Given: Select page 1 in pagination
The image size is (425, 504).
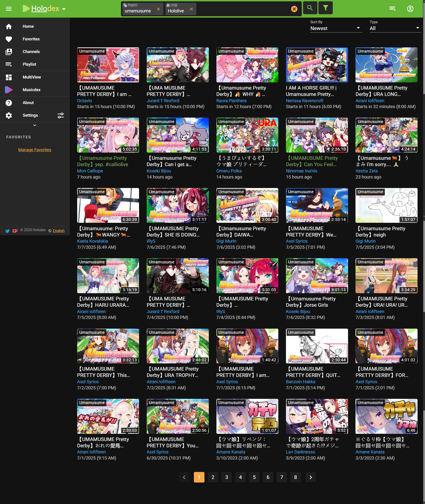Looking at the screenshot, I should pyautogui.click(x=199, y=477).
